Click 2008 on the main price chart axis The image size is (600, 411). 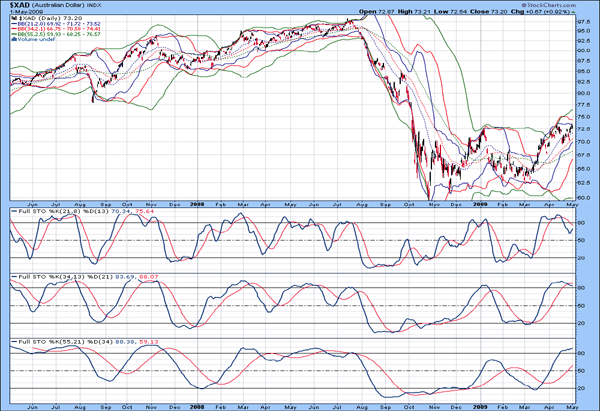click(x=196, y=201)
